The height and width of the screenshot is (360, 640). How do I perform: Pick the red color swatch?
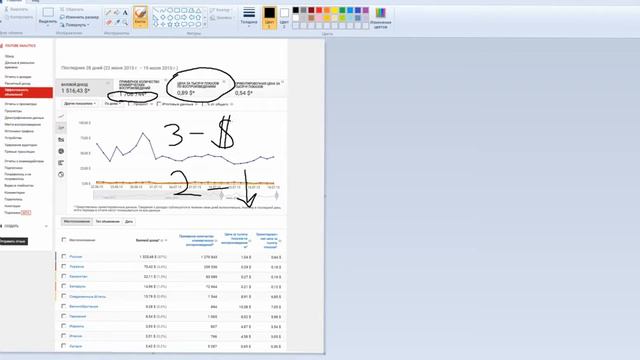tap(319, 10)
